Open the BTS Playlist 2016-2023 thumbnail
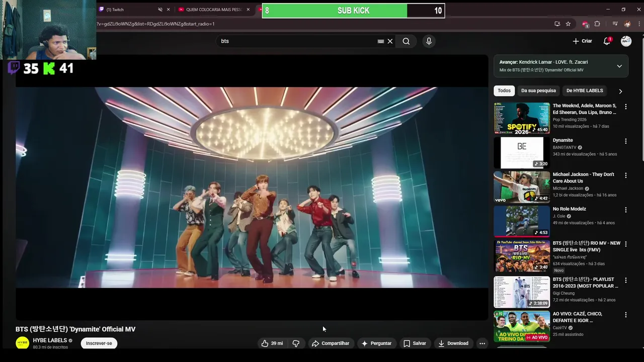Image resolution: width=644 pixels, height=362 pixels. (x=522, y=292)
